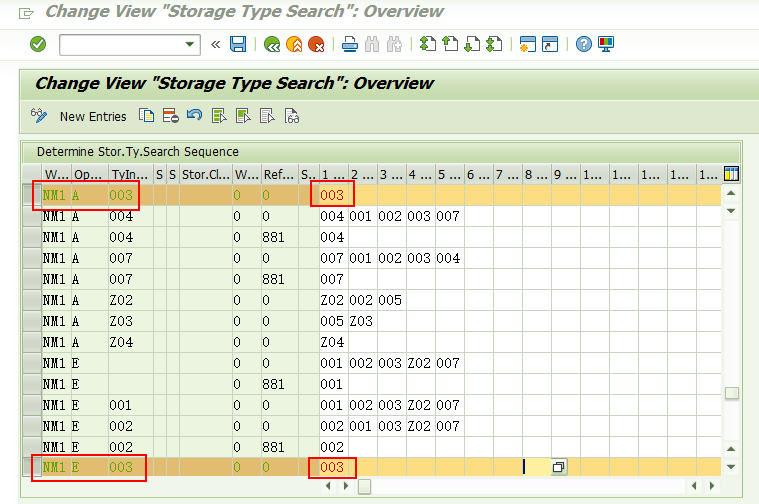Click red '003' in first highlighted row

pyautogui.click(x=332, y=196)
